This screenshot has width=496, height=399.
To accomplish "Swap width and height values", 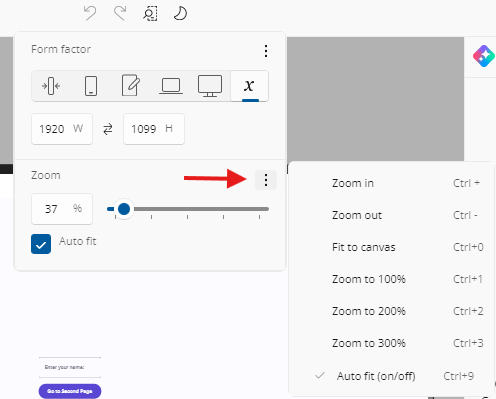I will (108, 129).
